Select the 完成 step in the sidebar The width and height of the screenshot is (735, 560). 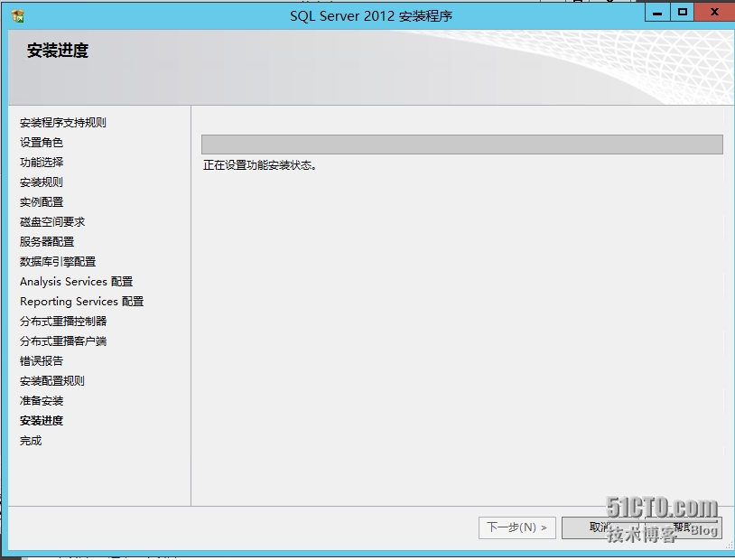coord(30,440)
